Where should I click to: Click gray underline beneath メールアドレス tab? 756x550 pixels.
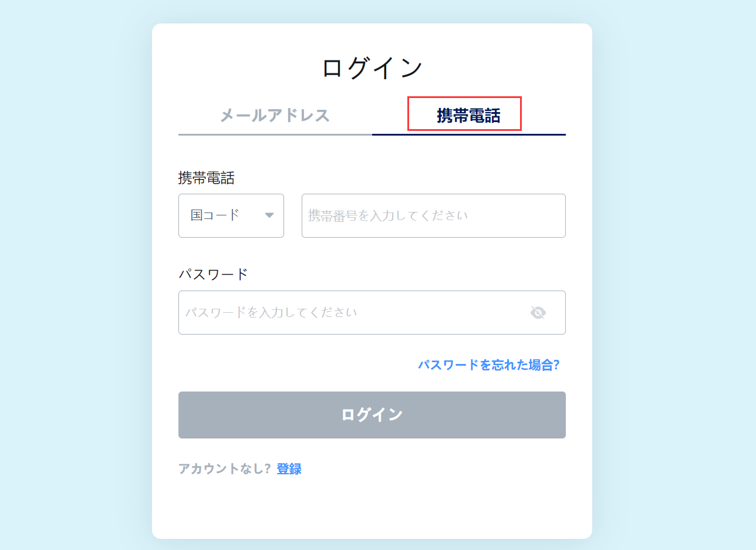coord(275,134)
